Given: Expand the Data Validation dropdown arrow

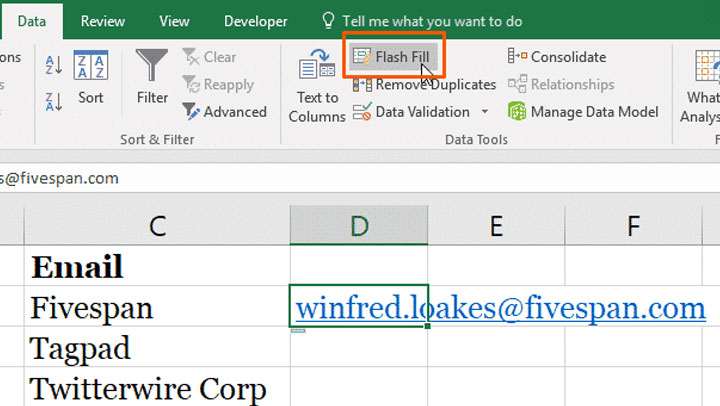Looking at the screenshot, I should pos(485,112).
